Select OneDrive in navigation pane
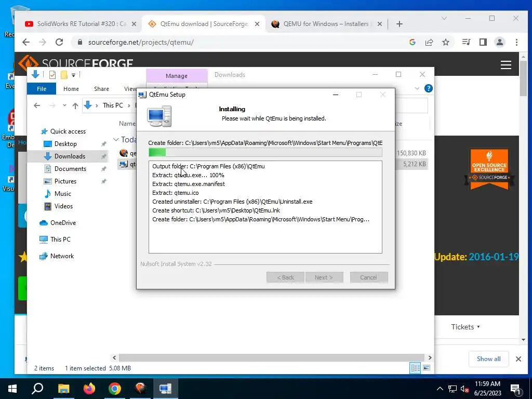Screen dimensions: 532x399 tap(63, 223)
